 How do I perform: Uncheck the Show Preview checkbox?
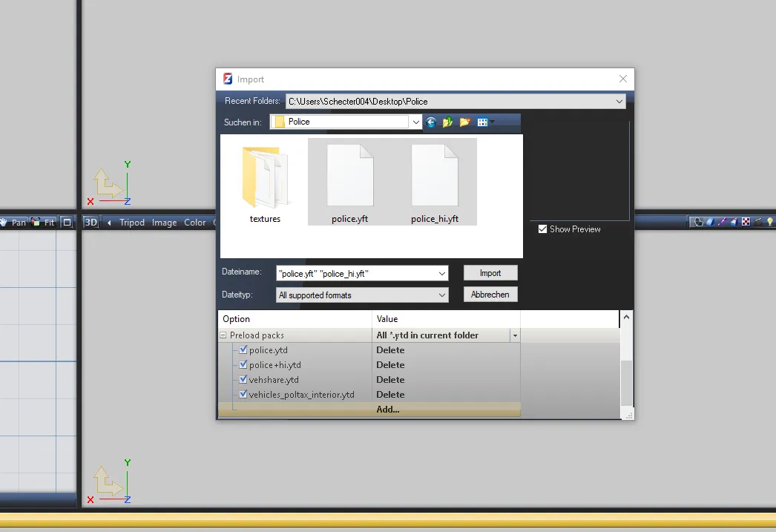click(x=543, y=229)
